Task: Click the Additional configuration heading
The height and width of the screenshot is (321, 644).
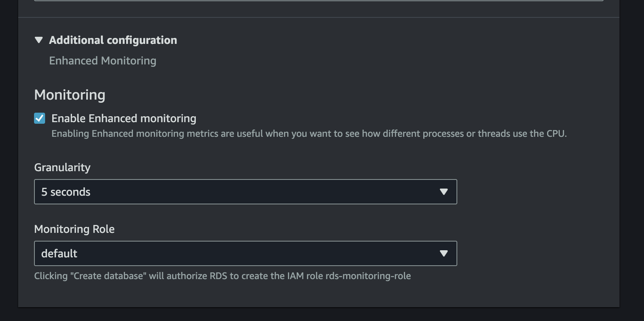Action: (x=113, y=40)
